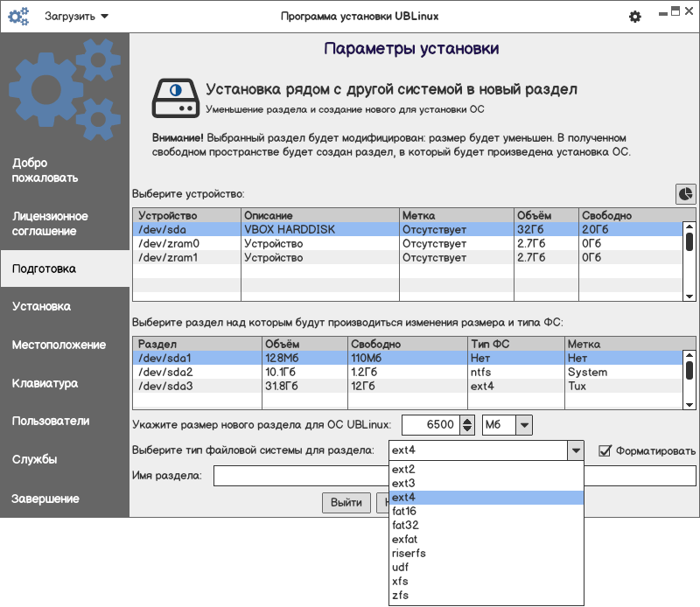Image resolution: width=700 pixels, height=607 pixels.
Task: Choose exfat from filesystem list
Action: pyautogui.click(x=486, y=540)
